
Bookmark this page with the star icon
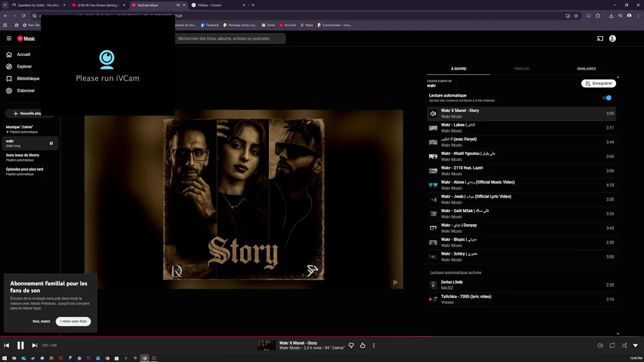coord(576,16)
